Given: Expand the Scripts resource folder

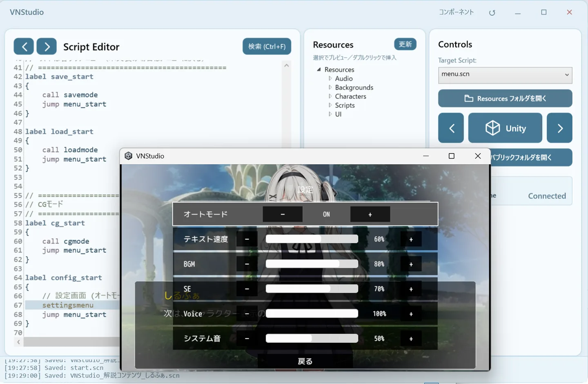Looking at the screenshot, I should (x=330, y=105).
